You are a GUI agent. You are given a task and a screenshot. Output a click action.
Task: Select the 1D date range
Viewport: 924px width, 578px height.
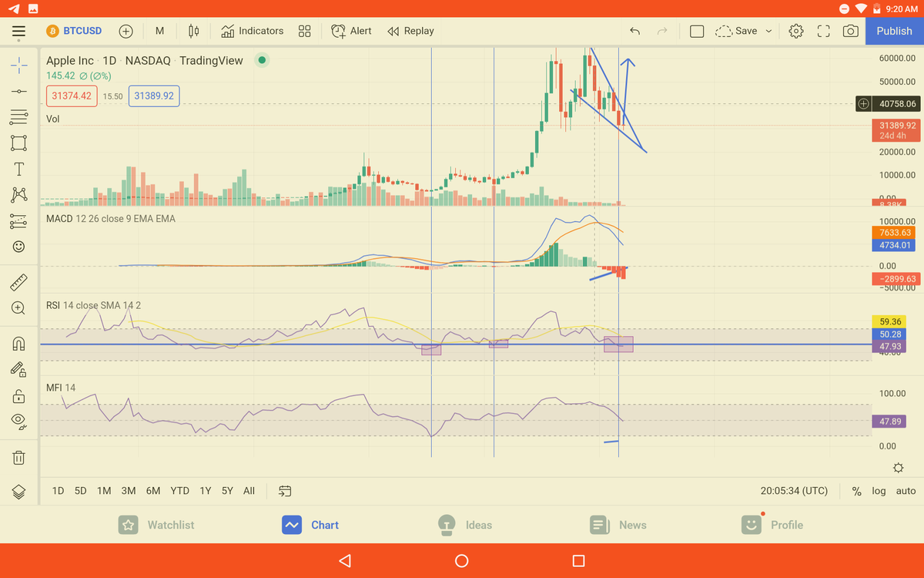59,491
